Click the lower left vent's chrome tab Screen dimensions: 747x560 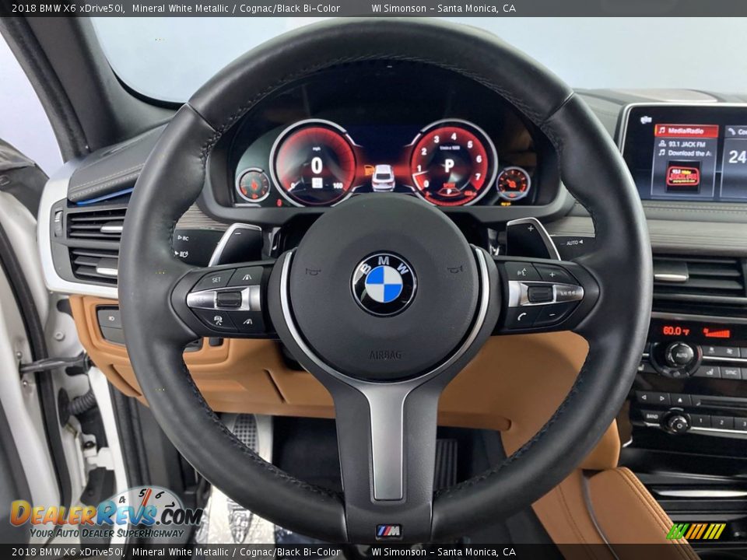(107, 272)
